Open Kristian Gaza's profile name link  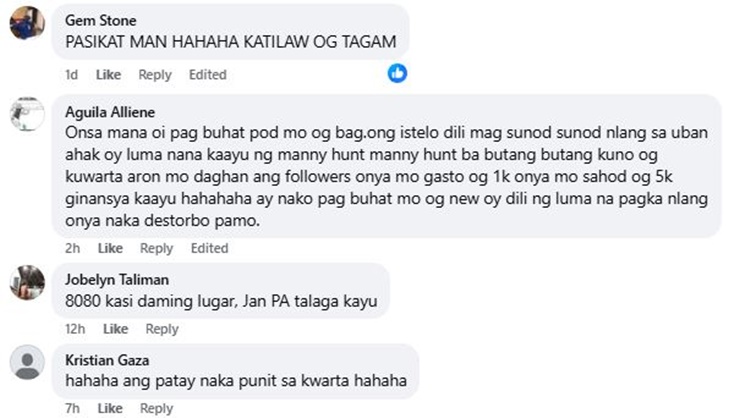pyautogui.click(x=107, y=360)
